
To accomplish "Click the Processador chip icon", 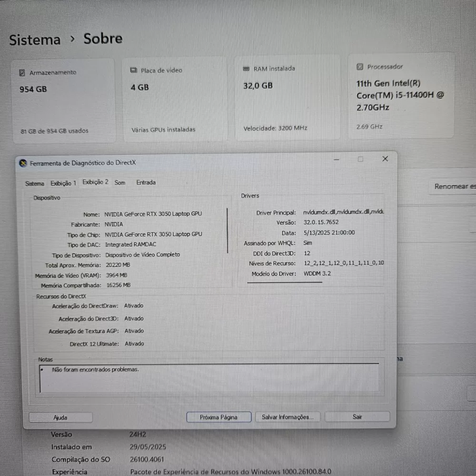I will (360, 67).
